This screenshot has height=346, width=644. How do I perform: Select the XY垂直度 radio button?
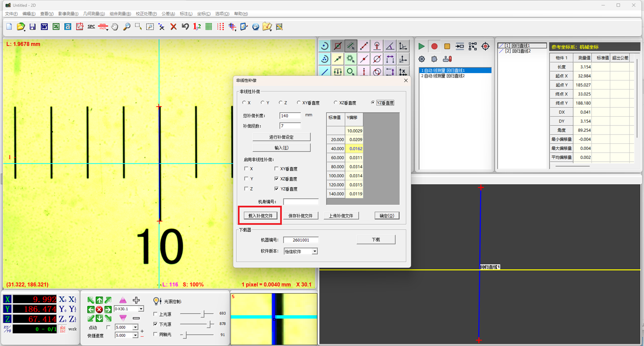click(x=299, y=103)
